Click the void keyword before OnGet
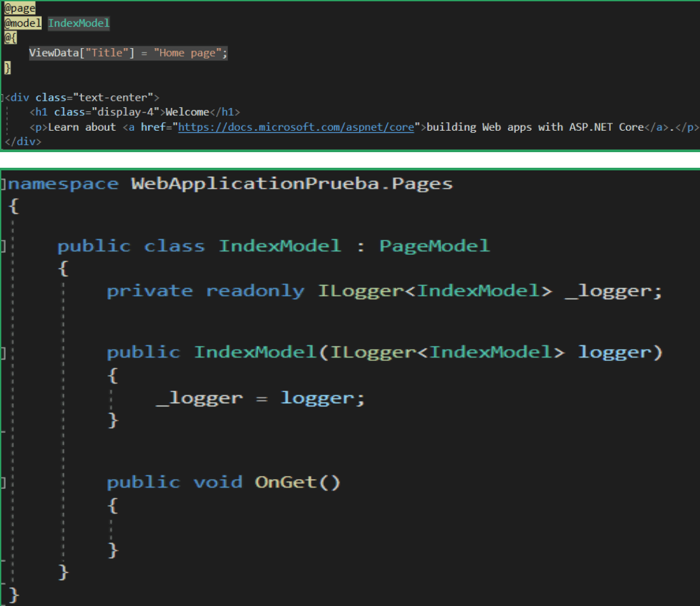This screenshot has height=606, width=700. [217, 482]
